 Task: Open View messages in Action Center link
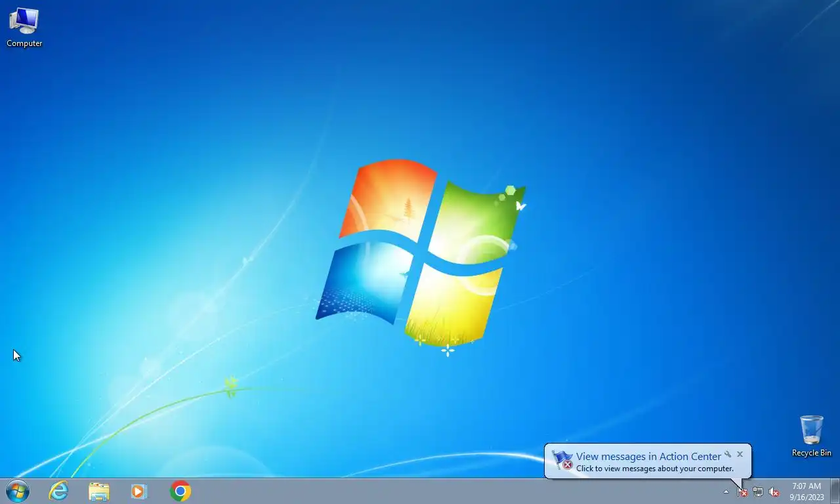pyautogui.click(x=648, y=457)
